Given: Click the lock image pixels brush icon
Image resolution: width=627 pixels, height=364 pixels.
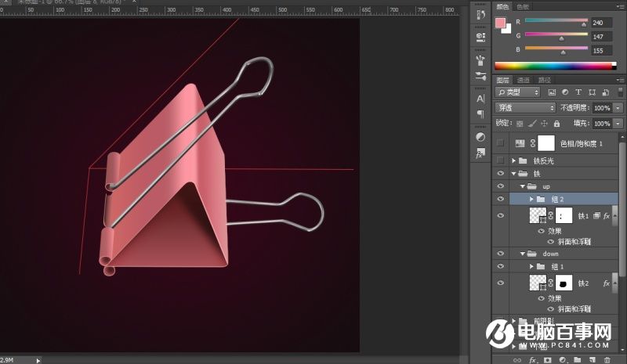Looking at the screenshot, I should [x=532, y=124].
